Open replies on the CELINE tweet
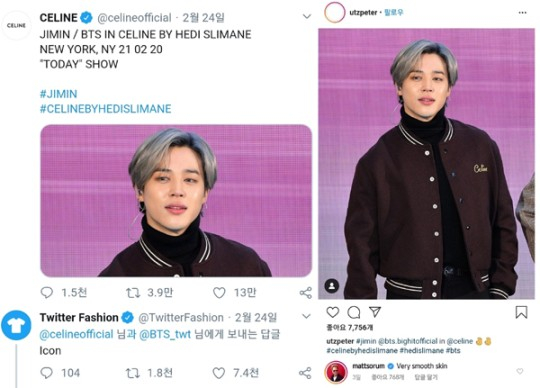 (x=46, y=293)
